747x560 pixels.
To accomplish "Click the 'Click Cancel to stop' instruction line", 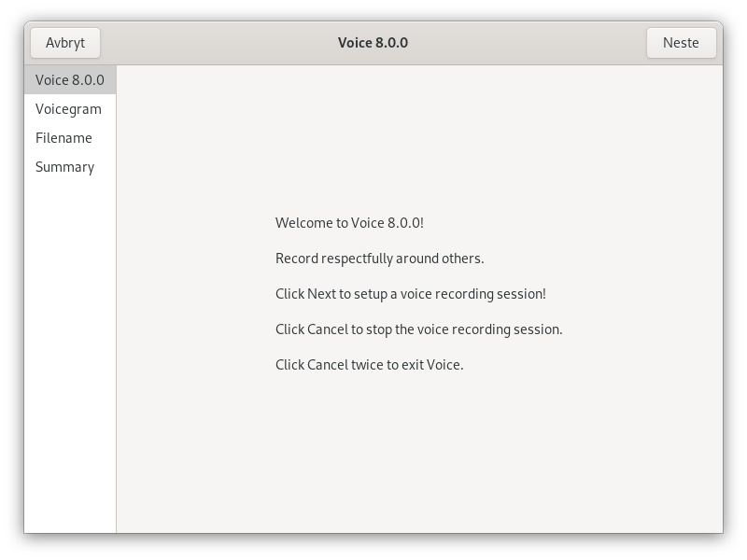I will [418, 329].
